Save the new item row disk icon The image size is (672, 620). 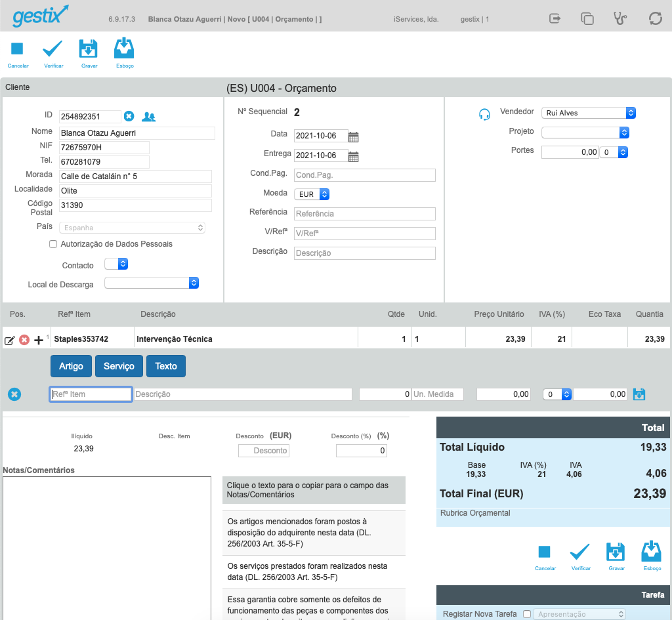(x=639, y=394)
